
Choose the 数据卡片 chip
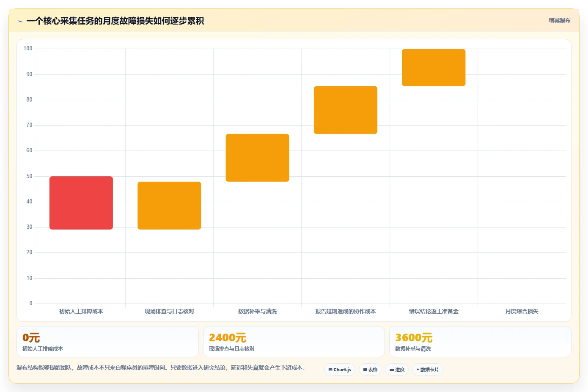tap(428, 370)
